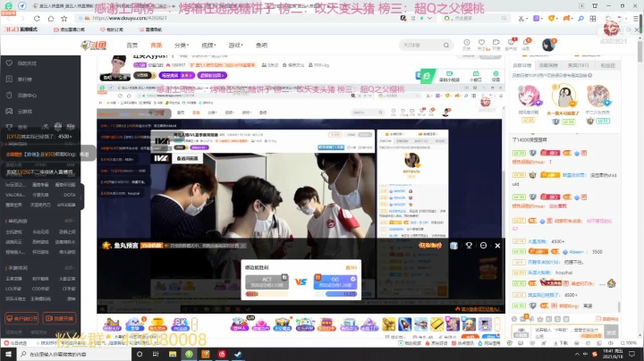
Task: Open the third left sidebar entry with shield icon
Action: coord(27,96)
